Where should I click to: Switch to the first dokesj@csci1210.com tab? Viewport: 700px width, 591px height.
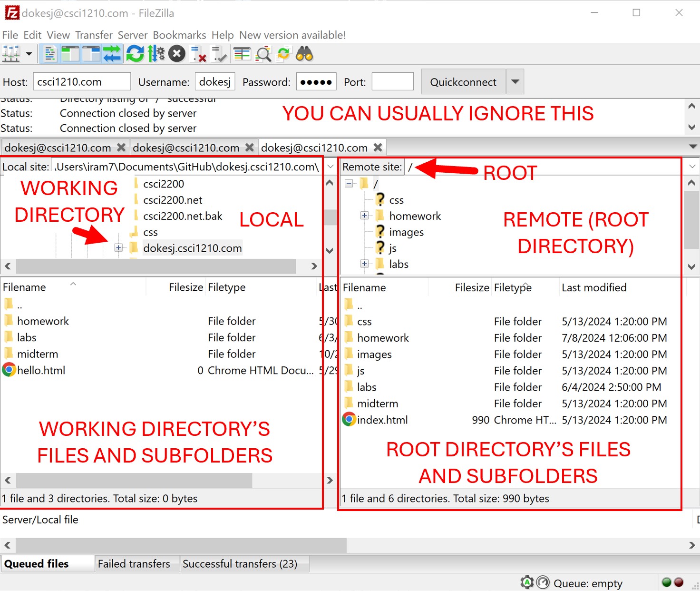click(x=58, y=148)
